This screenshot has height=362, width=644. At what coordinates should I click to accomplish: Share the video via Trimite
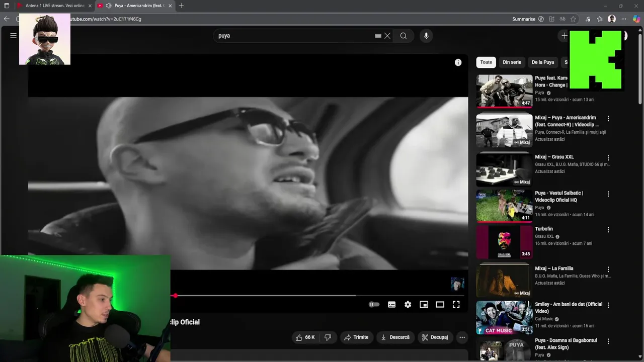click(x=356, y=337)
